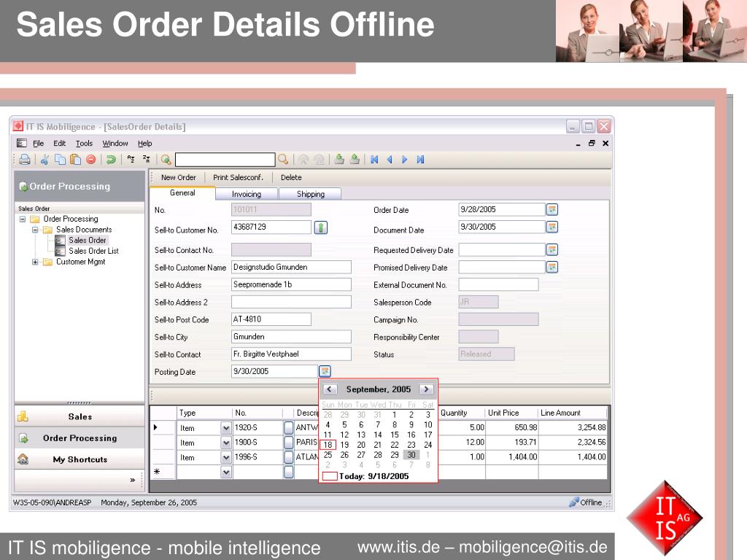Click the Cut scissors icon
Screen dimensions: 747x560
tap(44, 160)
